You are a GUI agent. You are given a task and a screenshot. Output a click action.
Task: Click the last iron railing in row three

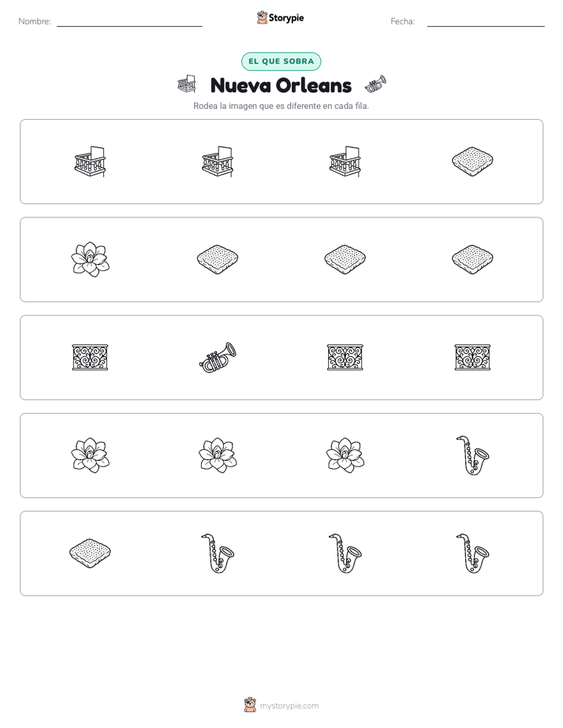click(x=472, y=358)
